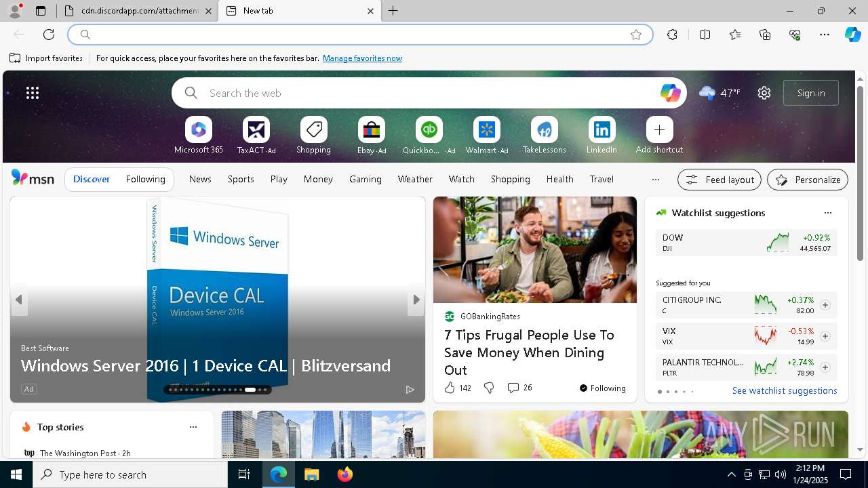Open Top stories options menu
The image size is (868, 488).
coord(193,427)
